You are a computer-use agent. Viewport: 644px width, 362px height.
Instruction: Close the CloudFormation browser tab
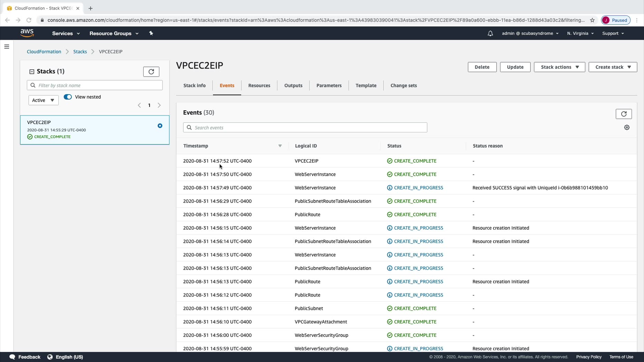coord(78,8)
